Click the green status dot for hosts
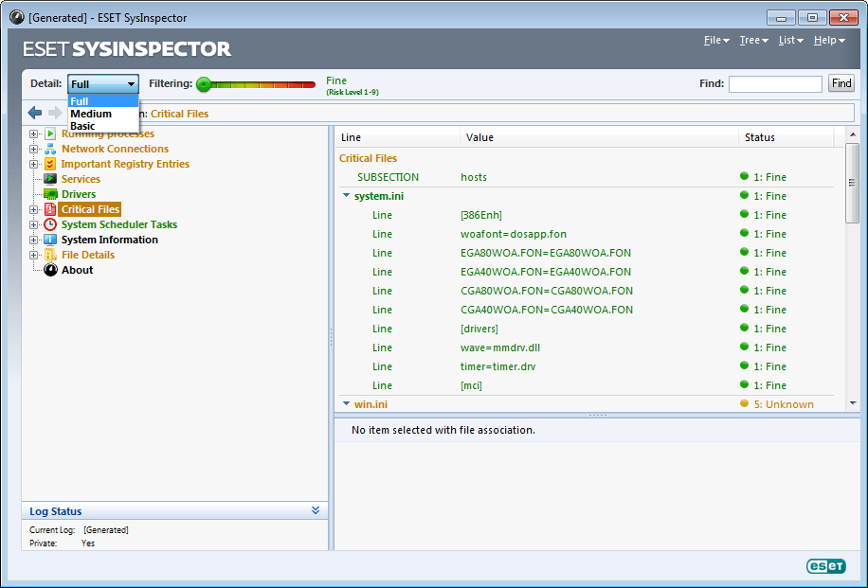Screen dimensions: 868x588 coord(744,176)
